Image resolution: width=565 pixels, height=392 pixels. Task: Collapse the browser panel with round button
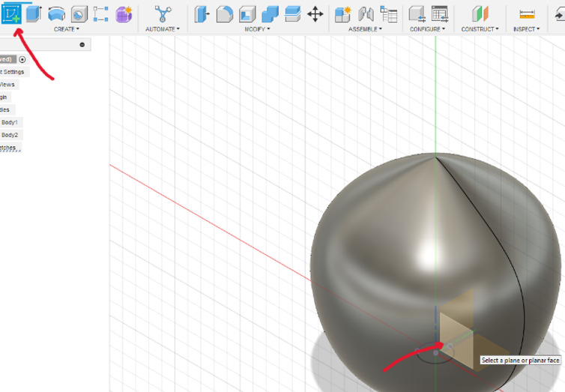(x=82, y=45)
